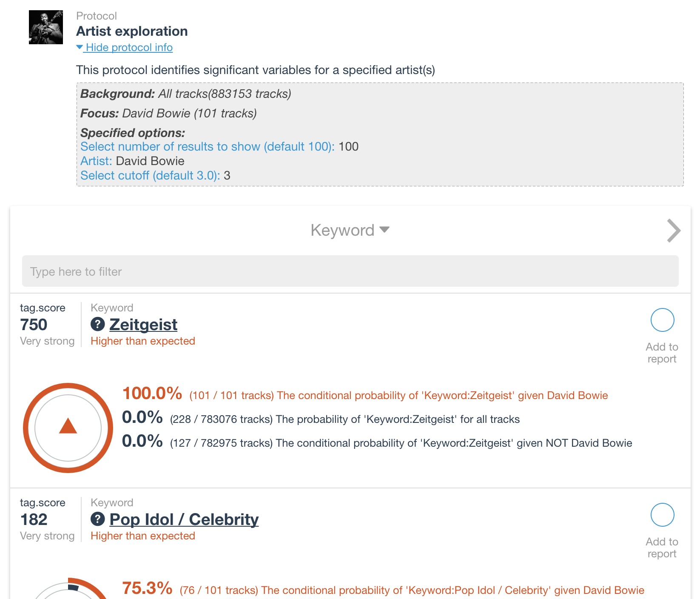
Task: Toggle Add to report for Pop Idol / Celebrity
Action: (x=662, y=515)
